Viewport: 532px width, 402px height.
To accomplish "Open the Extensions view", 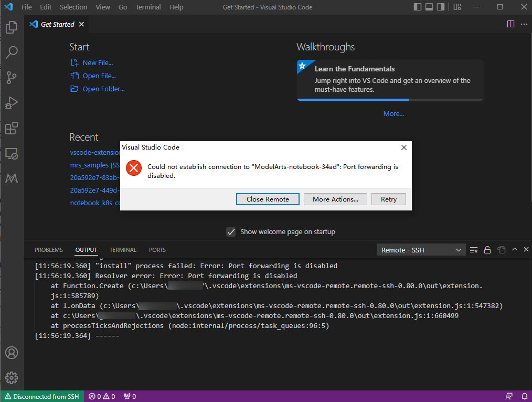I will click(x=12, y=128).
